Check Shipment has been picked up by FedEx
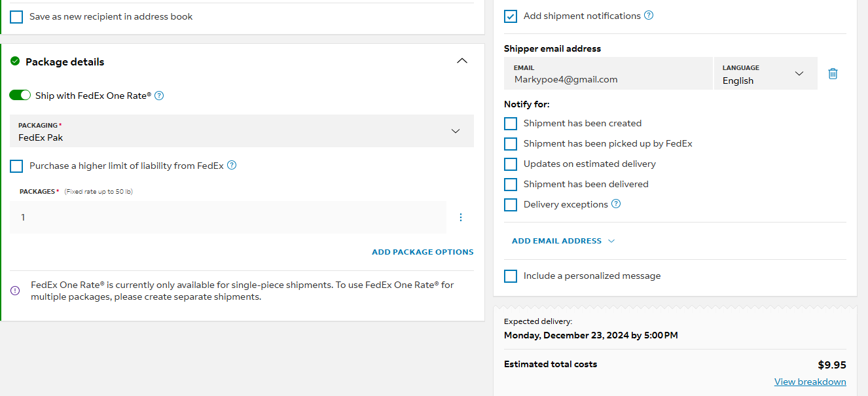This screenshot has height=396, width=868. [511, 144]
